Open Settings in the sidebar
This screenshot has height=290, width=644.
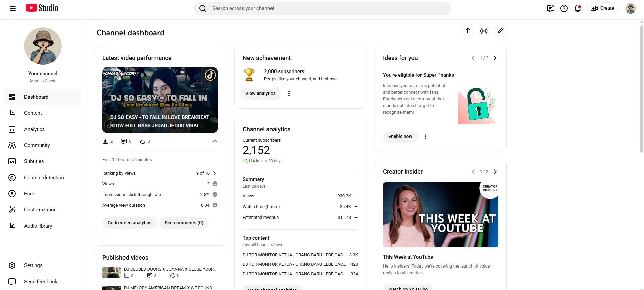(43, 265)
